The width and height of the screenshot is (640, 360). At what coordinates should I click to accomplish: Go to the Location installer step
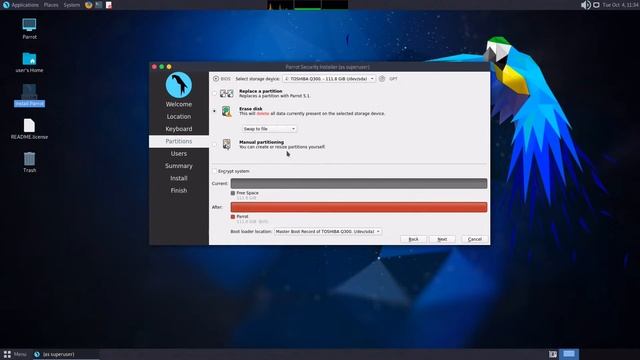coord(179,116)
